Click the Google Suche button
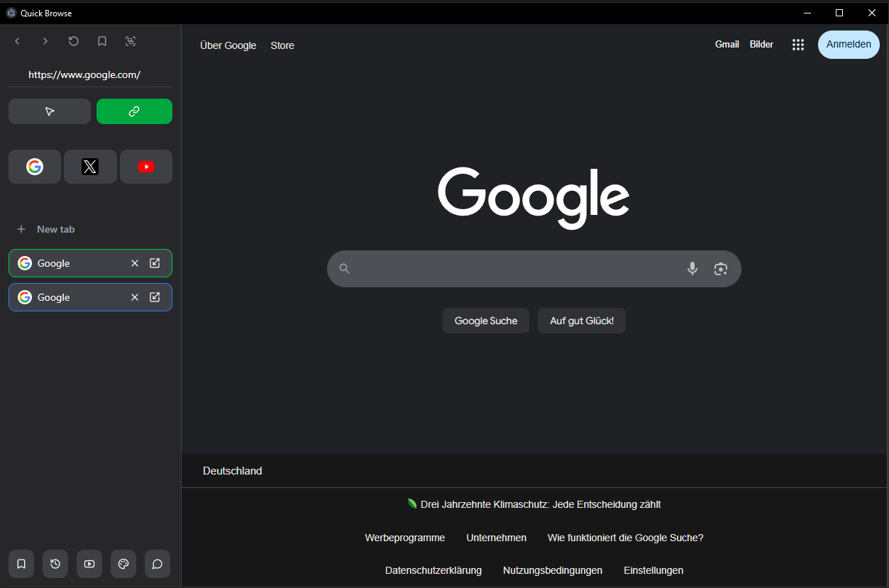 coord(486,321)
